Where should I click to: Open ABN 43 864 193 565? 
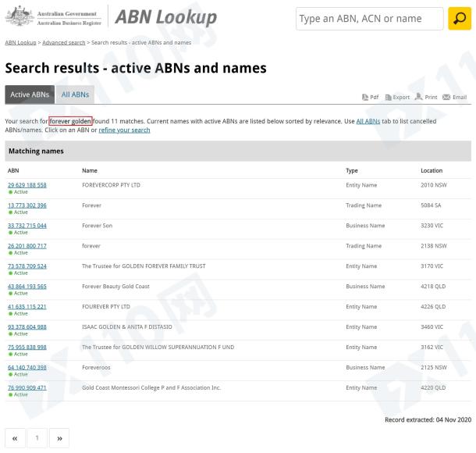tap(27, 287)
